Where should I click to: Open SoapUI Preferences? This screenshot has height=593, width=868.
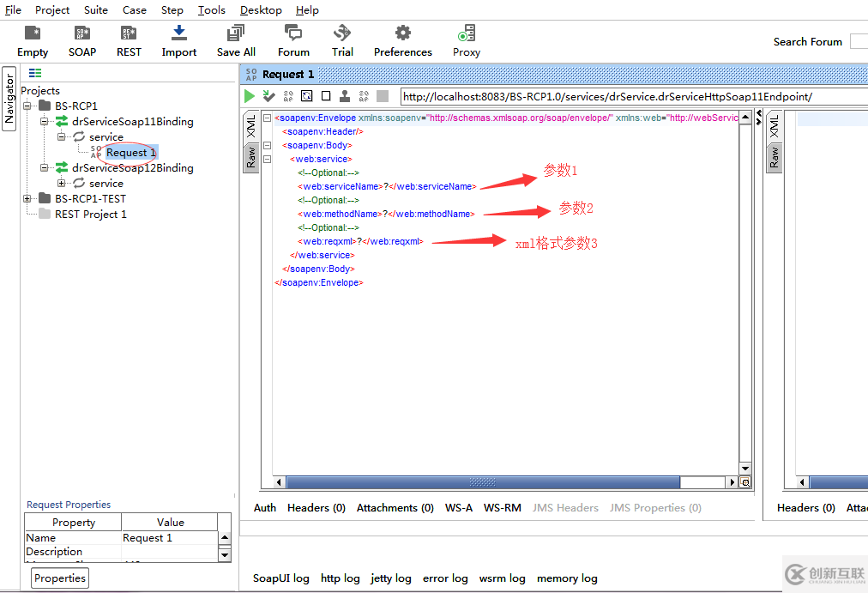pos(402,39)
